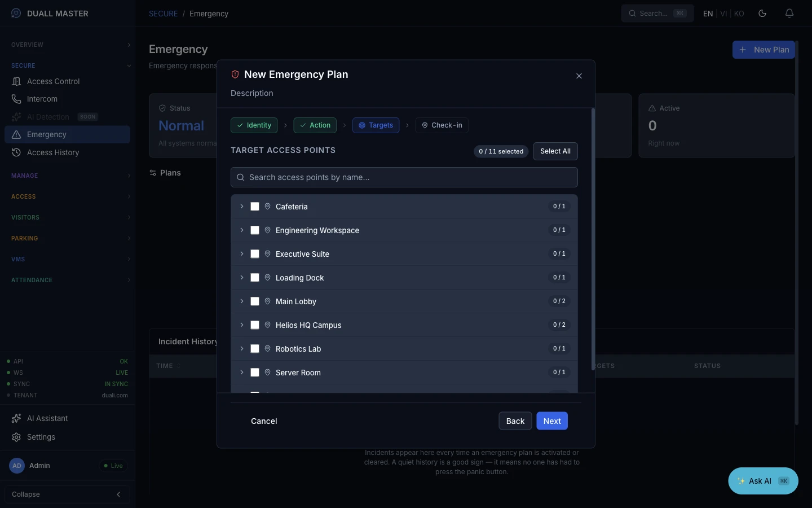Click the magnifier icon in access point search

click(241, 177)
